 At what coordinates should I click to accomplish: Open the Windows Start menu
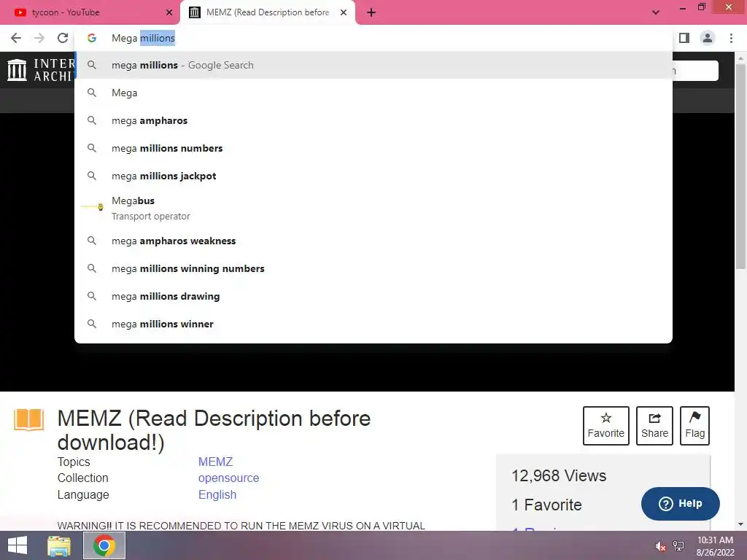[x=18, y=545]
